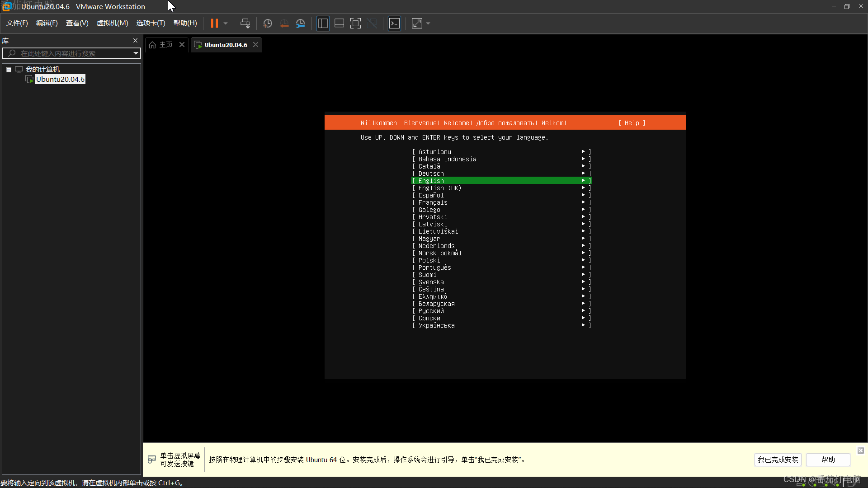
Task: Toggle the library sidebar visibility
Action: tap(323, 23)
